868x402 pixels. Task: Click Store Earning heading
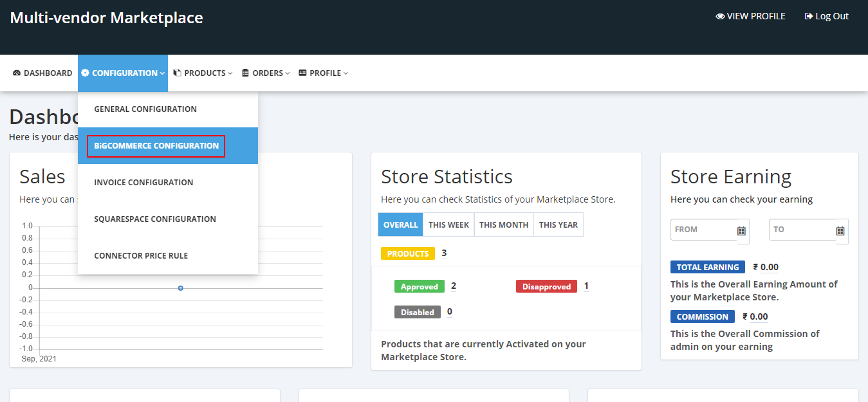pos(731,177)
